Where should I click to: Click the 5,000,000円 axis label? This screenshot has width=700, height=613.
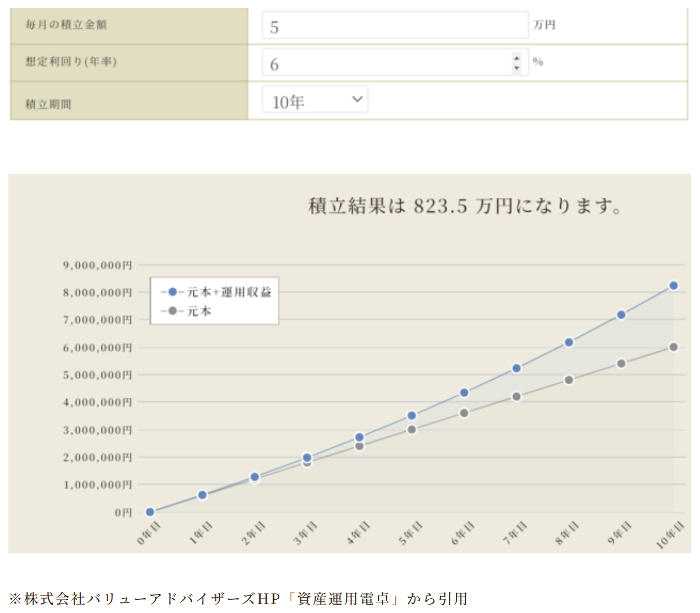[x=98, y=375]
